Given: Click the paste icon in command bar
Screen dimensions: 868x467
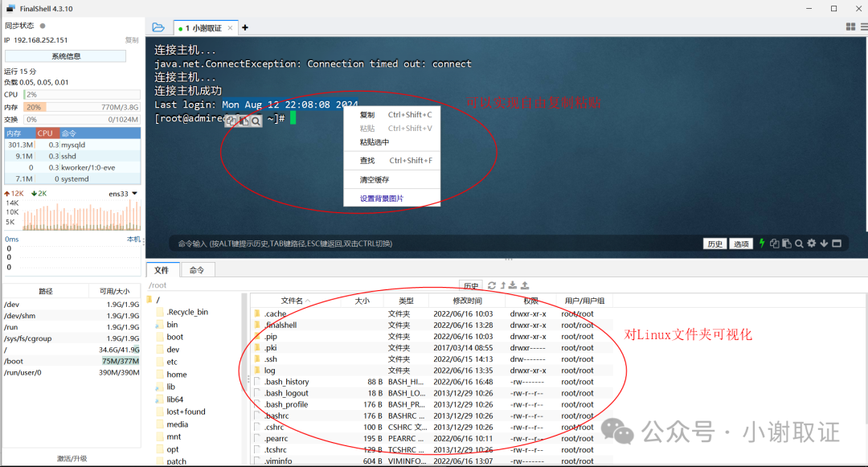Looking at the screenshot, I should pos(787,244).
